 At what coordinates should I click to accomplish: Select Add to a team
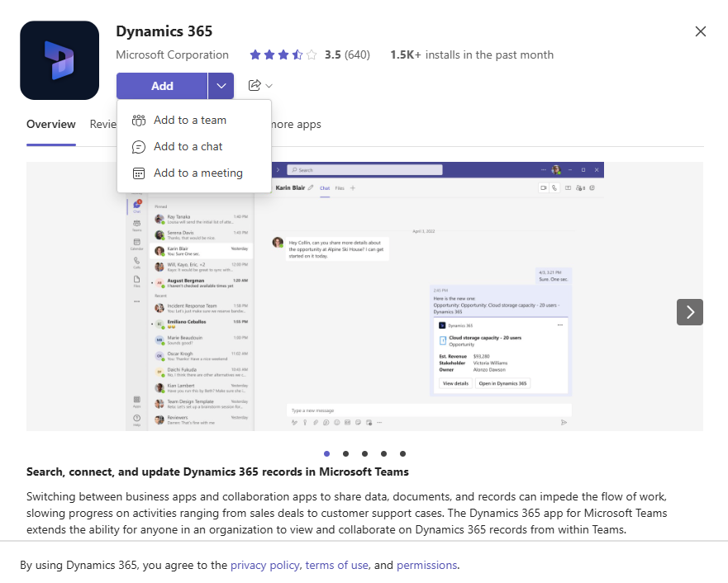point(190,120)
